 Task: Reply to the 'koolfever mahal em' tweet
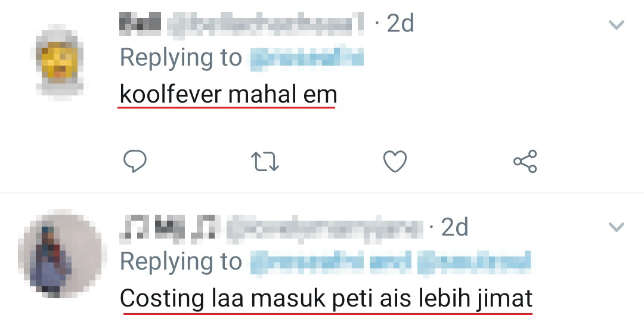135,161
